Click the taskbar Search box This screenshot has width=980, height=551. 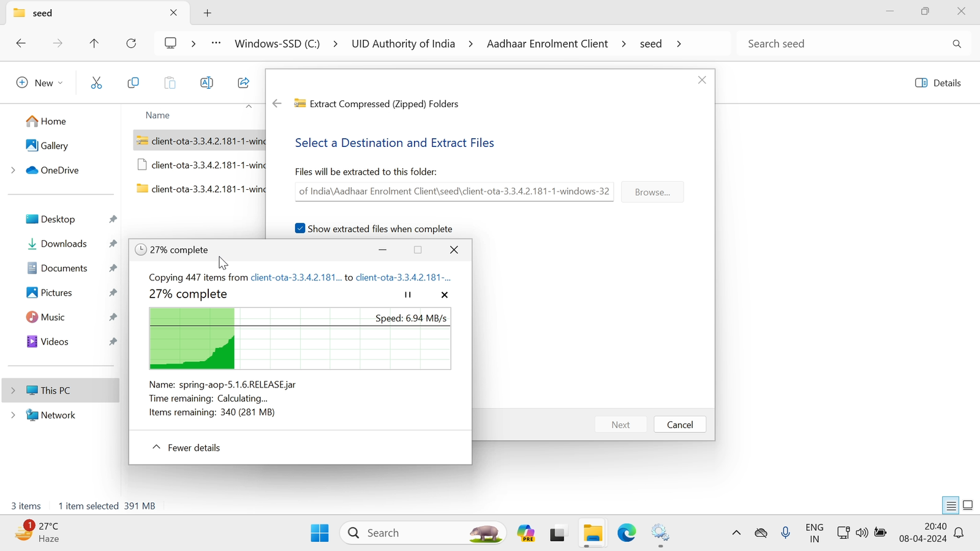[423, 533]
